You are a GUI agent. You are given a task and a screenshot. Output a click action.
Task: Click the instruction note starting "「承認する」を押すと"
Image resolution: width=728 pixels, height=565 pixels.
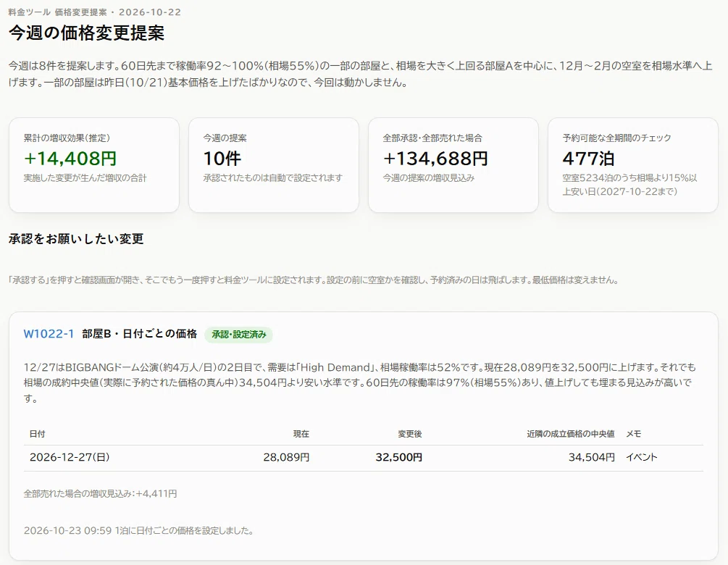(x=314, y=280)
